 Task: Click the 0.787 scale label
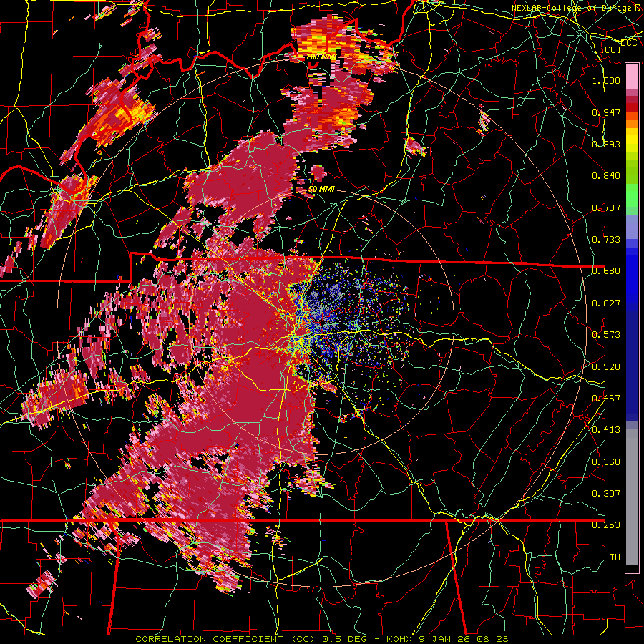[606, 208]
